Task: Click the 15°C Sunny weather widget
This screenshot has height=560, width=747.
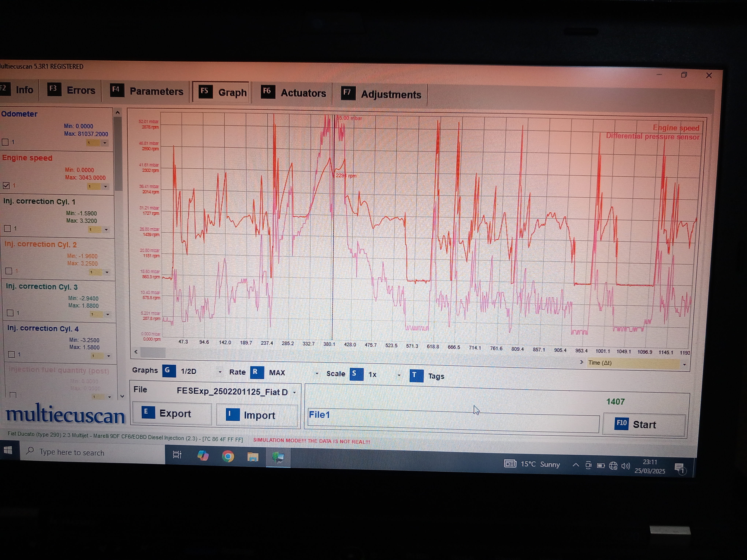Action: coord(532,464)
